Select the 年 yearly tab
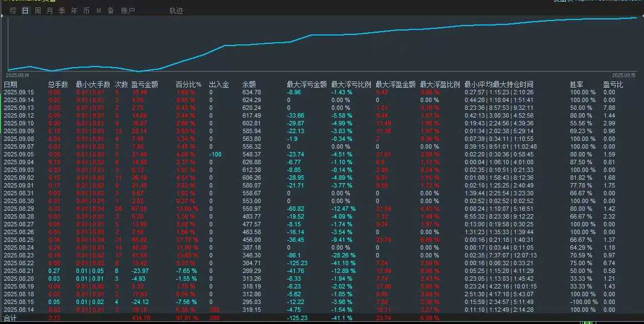This screenshot has height=324, width=644. click(x=74, y=11)
